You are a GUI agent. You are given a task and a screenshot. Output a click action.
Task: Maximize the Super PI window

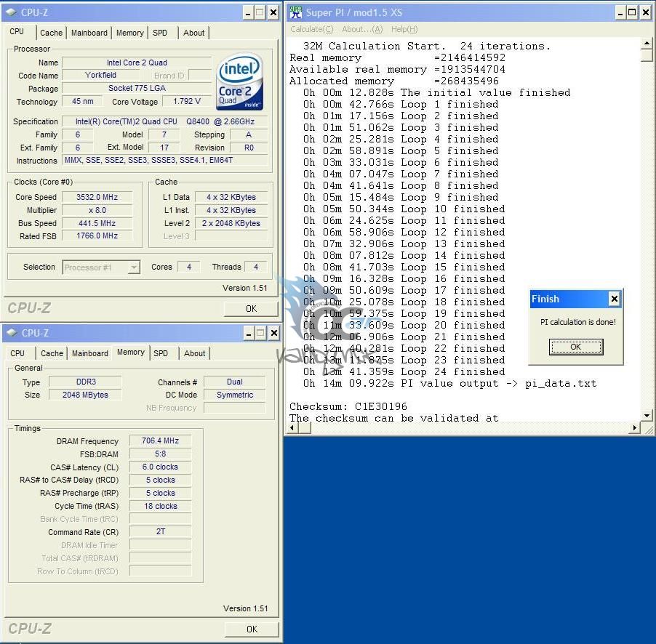click(x=633, y=12)
